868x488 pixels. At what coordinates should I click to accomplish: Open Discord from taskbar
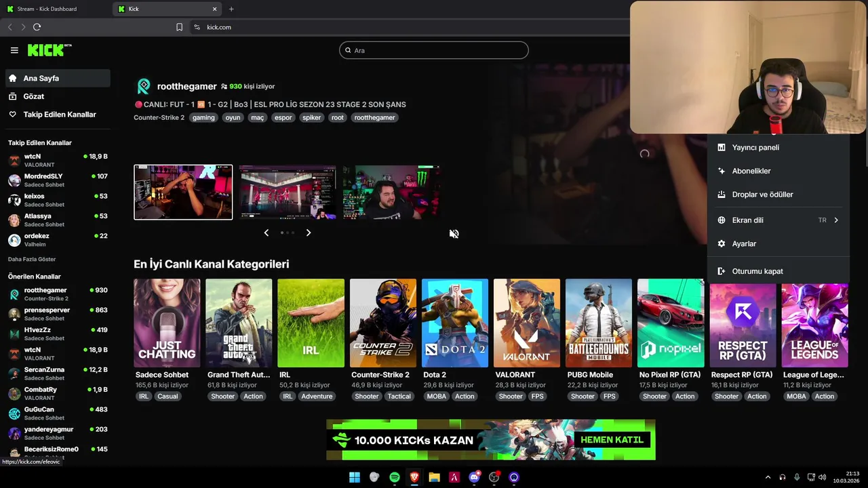point(474,477)
